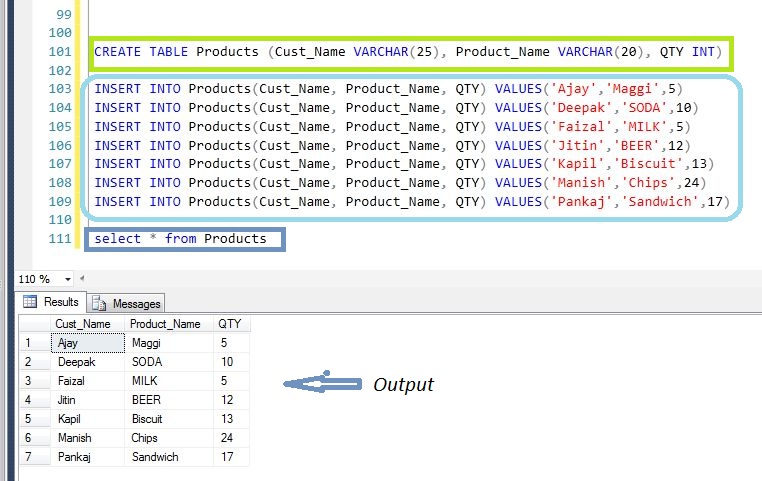
Task: Open the 110 % zoom dropdown
Action: coord(68,279)
